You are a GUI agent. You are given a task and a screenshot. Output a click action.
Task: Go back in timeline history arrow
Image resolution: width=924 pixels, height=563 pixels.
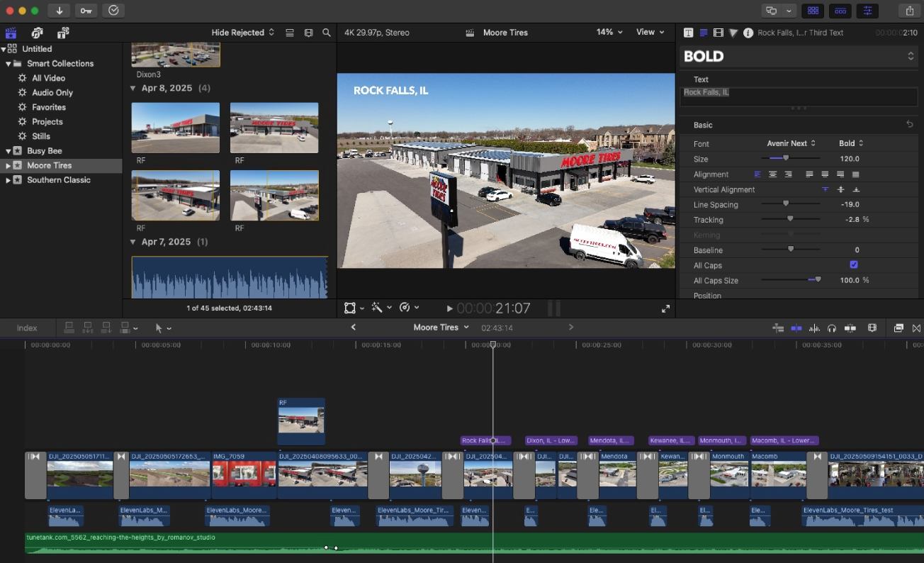(x=354, y=327)
